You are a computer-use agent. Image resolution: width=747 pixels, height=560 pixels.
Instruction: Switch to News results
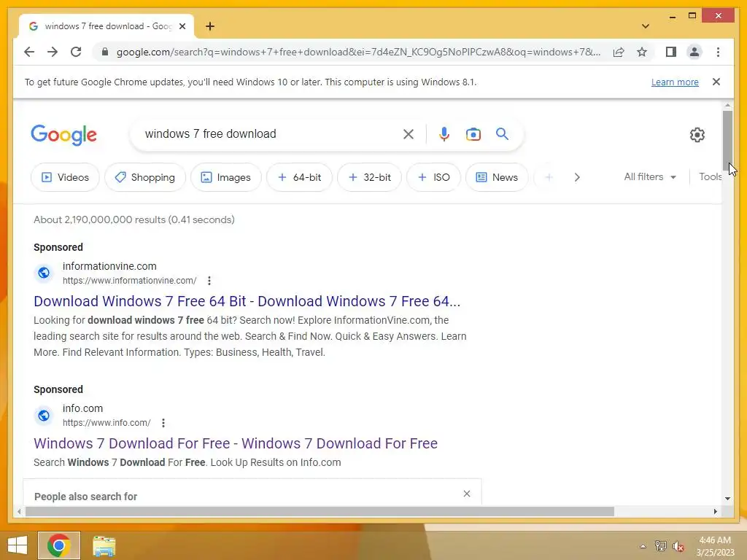tap(497, 177)
